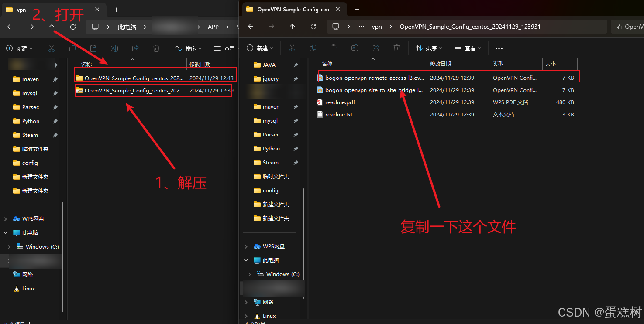This screenshot has width=644, height=324.
Task: Click Copy icon in left window toolbar
Action: (x=72, y=48)
